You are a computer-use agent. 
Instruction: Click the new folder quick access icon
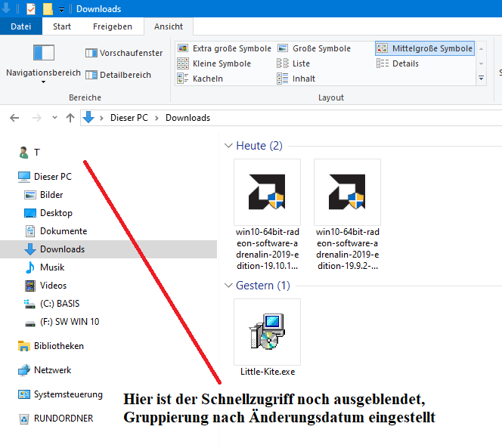[48, 8]
